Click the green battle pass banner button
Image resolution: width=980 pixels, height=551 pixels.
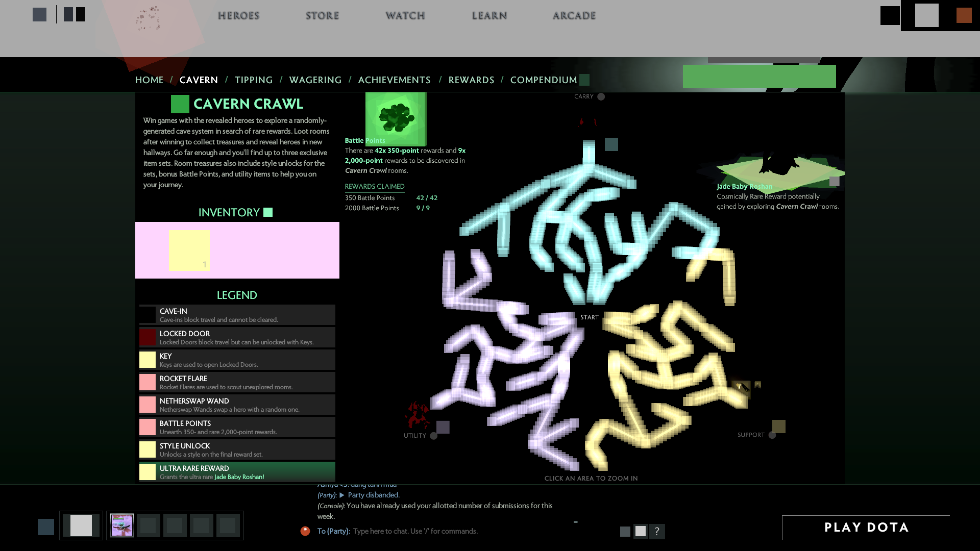click(759, 76)
